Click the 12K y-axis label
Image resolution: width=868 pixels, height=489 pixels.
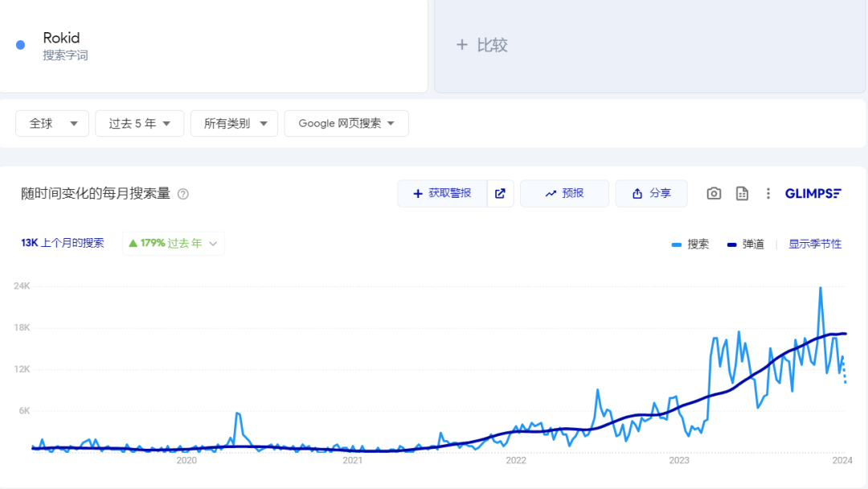(23, 369)
